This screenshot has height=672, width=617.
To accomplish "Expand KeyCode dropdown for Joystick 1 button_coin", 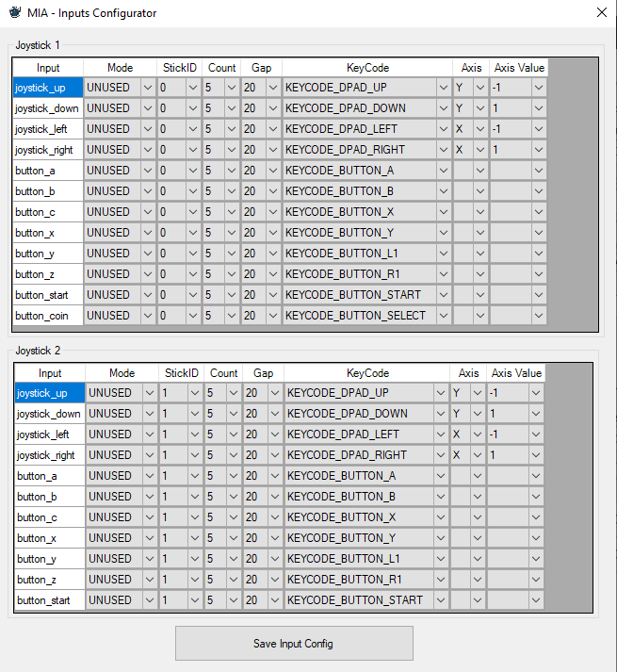I will point(444,316).
